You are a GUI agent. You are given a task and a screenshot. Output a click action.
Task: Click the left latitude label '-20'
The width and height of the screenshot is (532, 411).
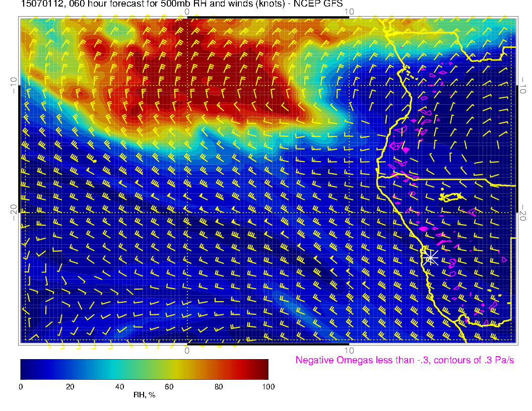pos(14,212)
